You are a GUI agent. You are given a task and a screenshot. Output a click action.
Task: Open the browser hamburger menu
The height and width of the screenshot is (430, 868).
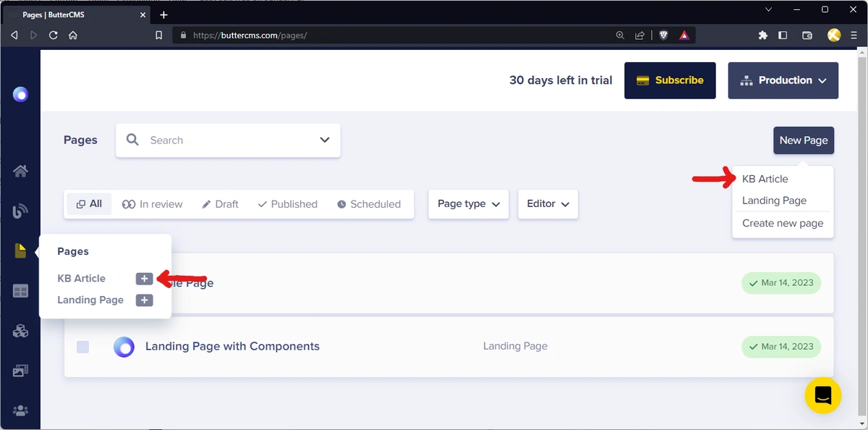coord(854,35)
